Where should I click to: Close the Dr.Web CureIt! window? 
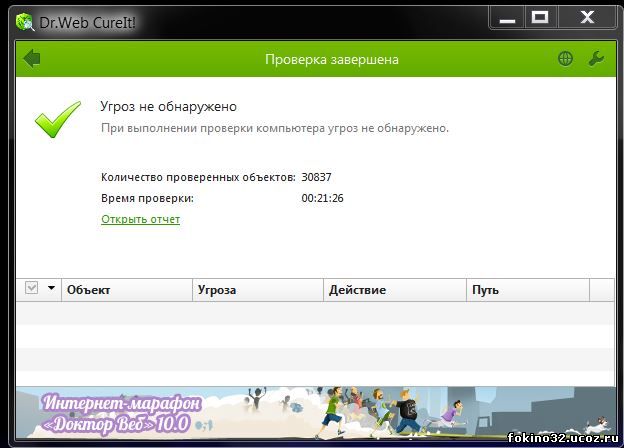587,19
